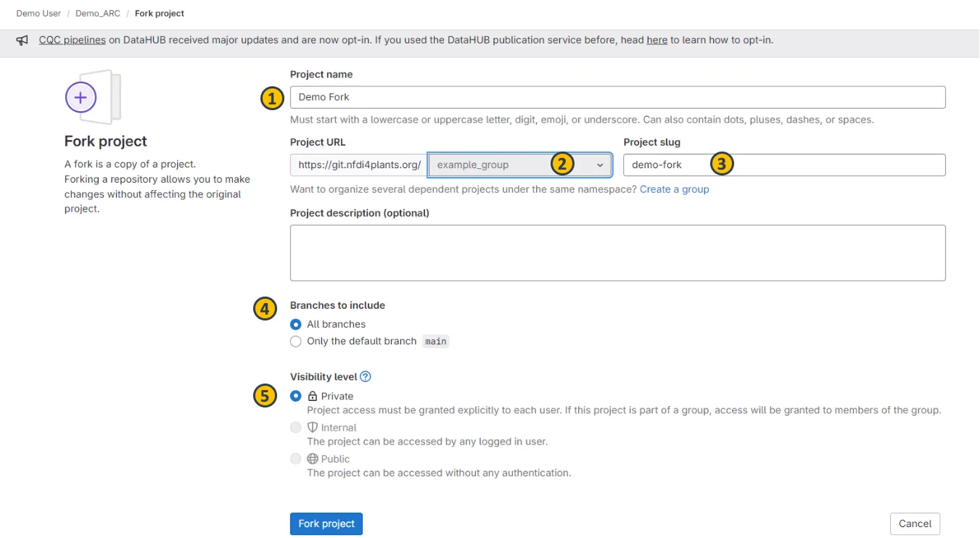Click the purple plus fork project icon
This screenshot has width=980, height=538.
point(81,97)
